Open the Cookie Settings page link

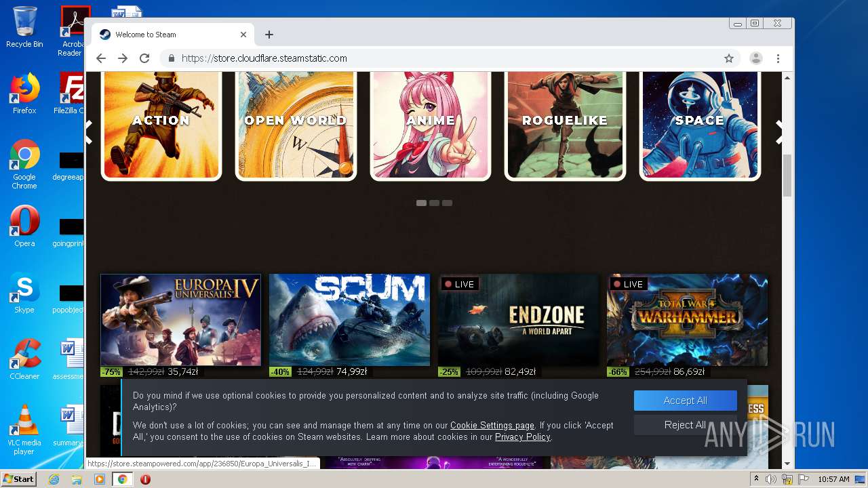coord(492,426)
